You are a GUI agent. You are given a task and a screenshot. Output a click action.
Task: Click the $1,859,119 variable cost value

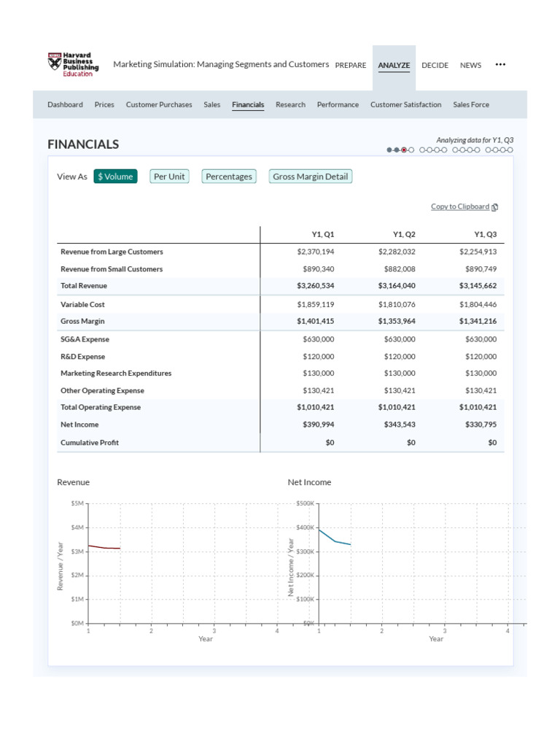tap(315, 304)
